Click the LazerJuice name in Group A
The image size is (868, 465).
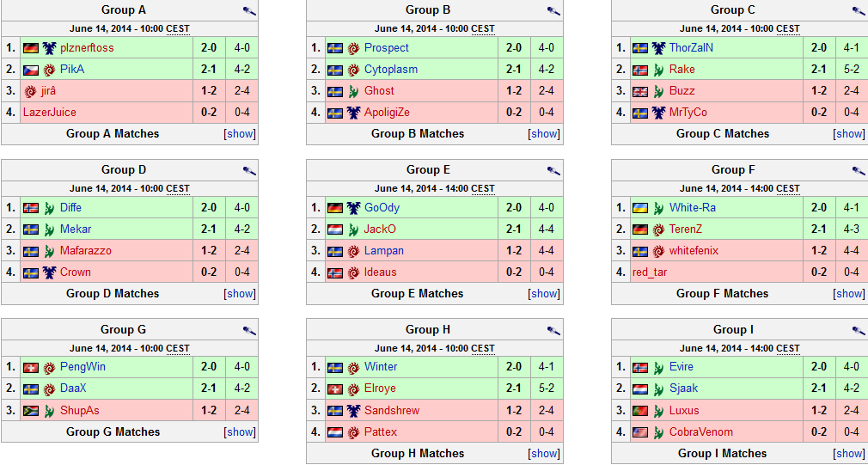(50, 113)
